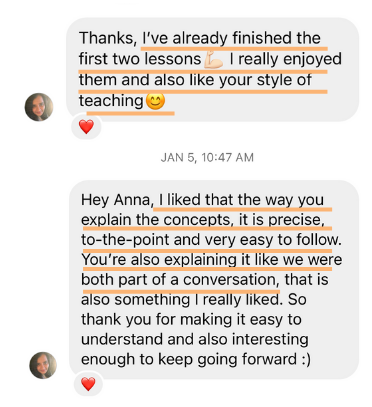
Task: Click the hyphenated phrase "to-the-point"
Action: point(125,240)
